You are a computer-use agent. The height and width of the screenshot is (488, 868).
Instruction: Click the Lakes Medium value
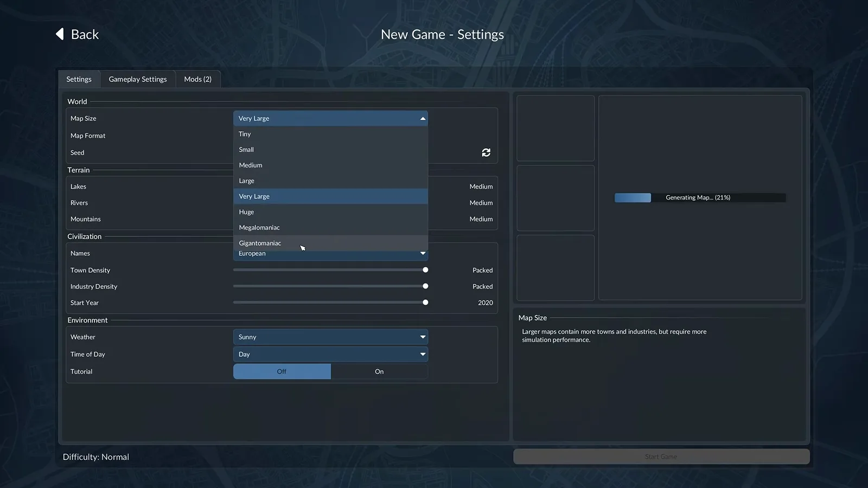pos(481,187)
